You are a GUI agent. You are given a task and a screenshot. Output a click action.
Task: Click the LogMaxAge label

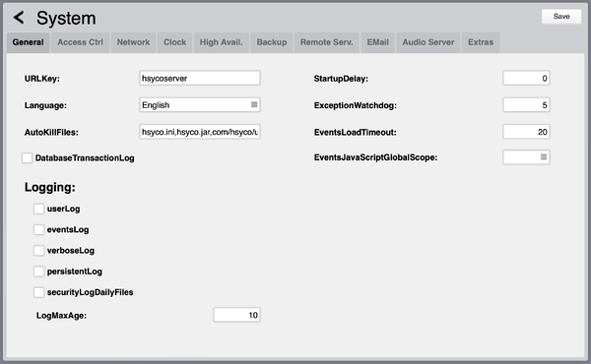point(61,316)
